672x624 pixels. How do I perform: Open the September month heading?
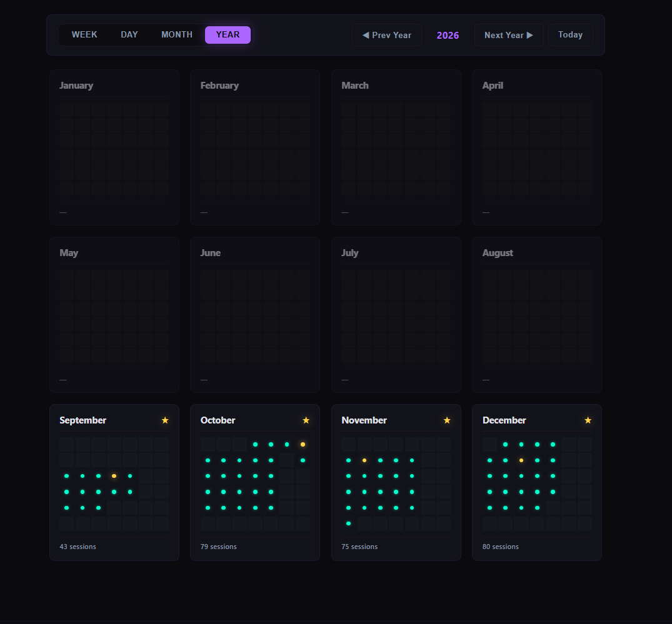[83, 420]
